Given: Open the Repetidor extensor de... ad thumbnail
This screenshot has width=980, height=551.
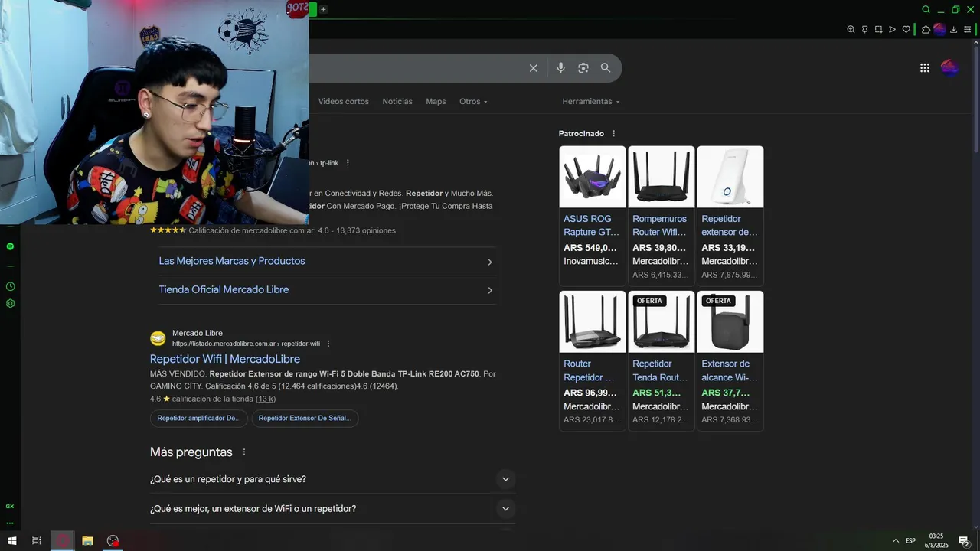Looking at the screenshot, I should pyautogui.click(x=730, y=177).
